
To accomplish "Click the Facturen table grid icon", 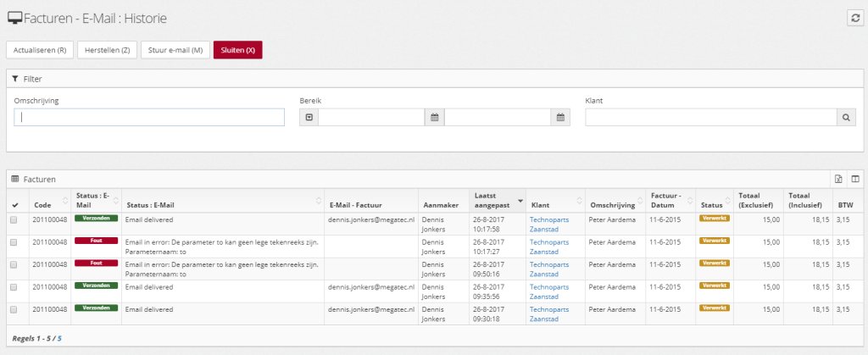I will [15, 179].
